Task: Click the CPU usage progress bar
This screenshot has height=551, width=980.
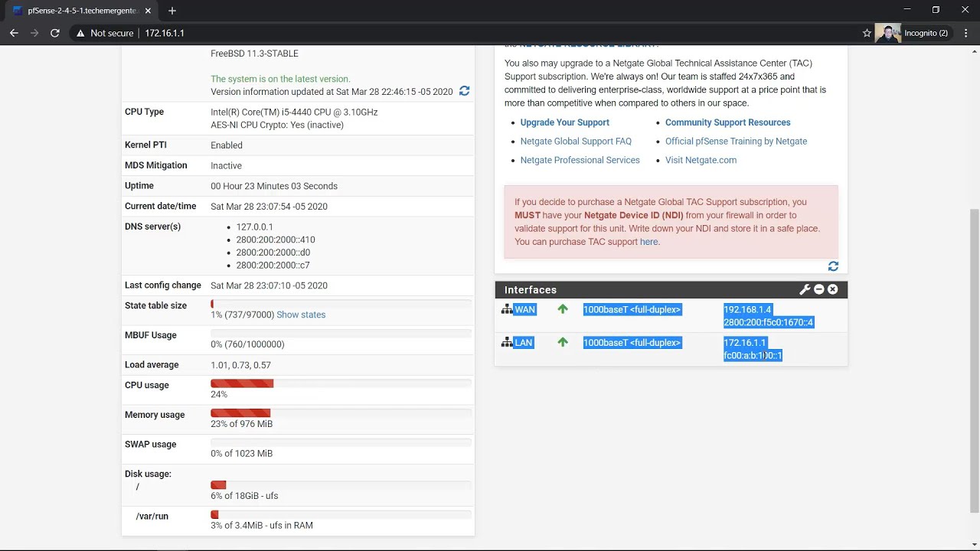Action: click(x=341, y=383)
